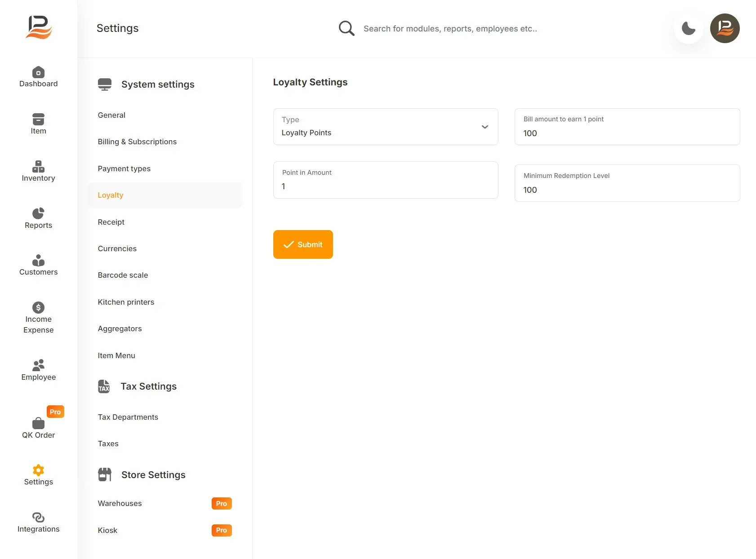
Task: Click the Pro badge beside Kiosk
Action: pos(222,530)
